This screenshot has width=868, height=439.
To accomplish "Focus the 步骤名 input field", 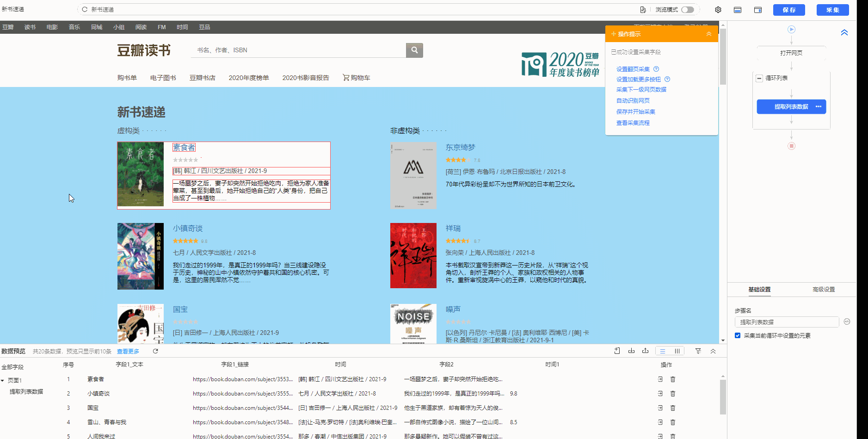I will point(787,322).
